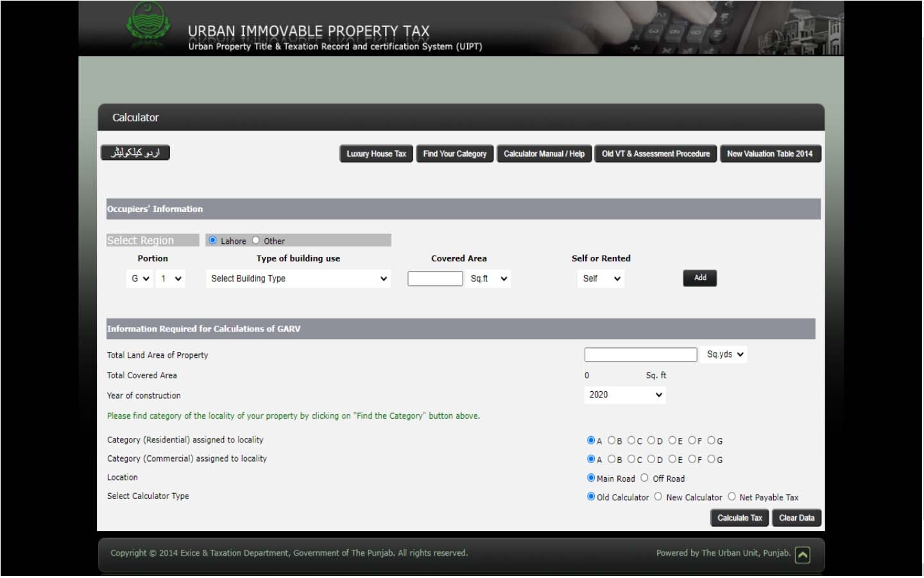Expand the Select Building Type dropdown
Viewport: 924px width, 578px height.
pos(299,279)
